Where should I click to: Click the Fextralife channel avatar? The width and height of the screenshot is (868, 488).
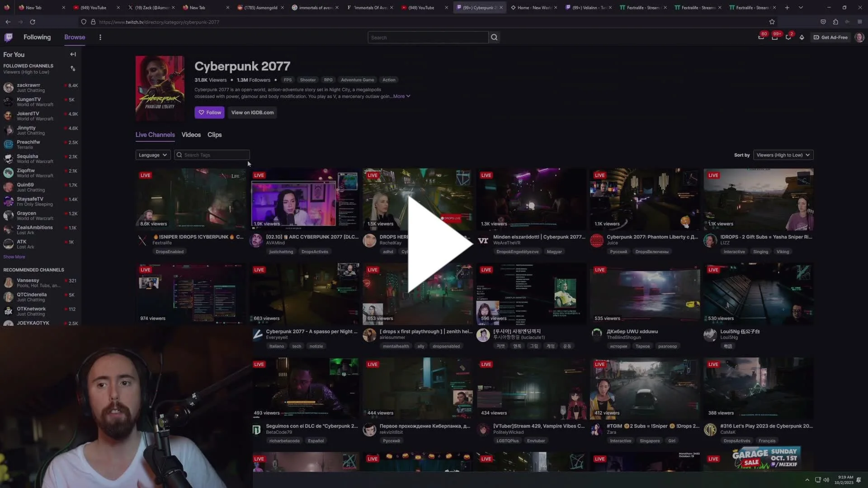[142, 240]
